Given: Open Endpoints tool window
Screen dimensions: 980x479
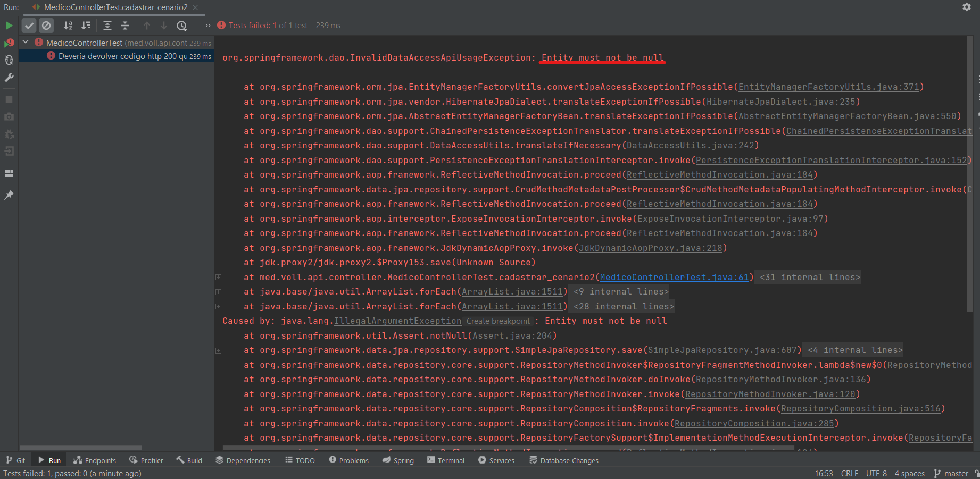Looking at the screenshot, I should coord(95,460).
